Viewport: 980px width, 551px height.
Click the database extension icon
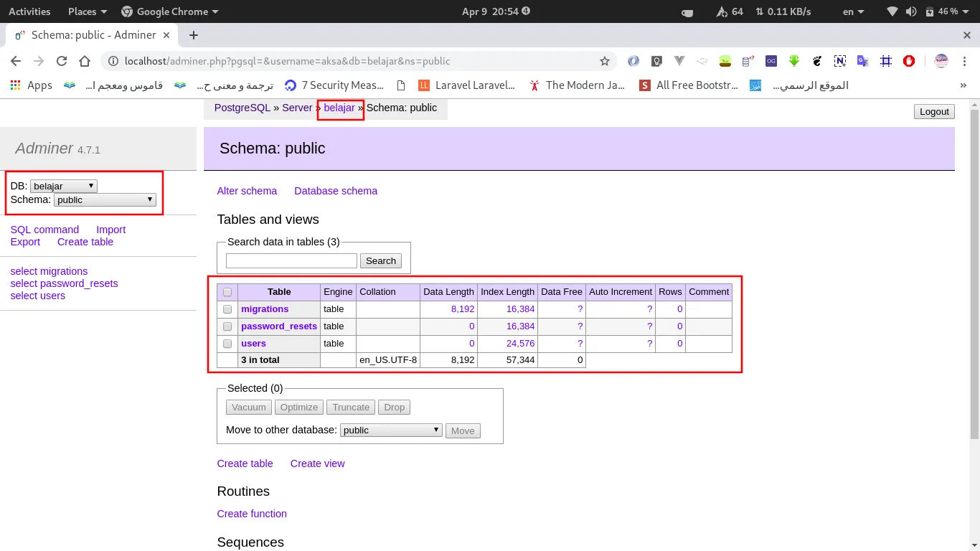(748, 61)
